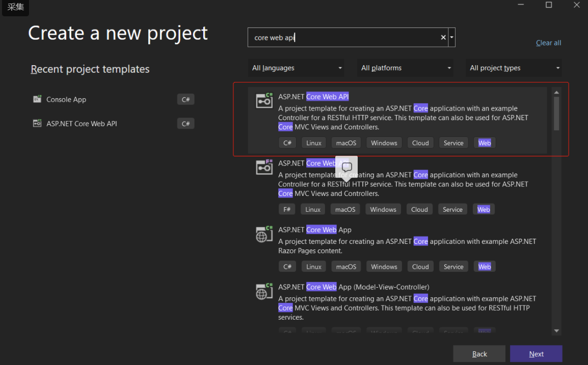
Task: Click the highlighted Web tag on C# Web API template
Action: point(485,143)
